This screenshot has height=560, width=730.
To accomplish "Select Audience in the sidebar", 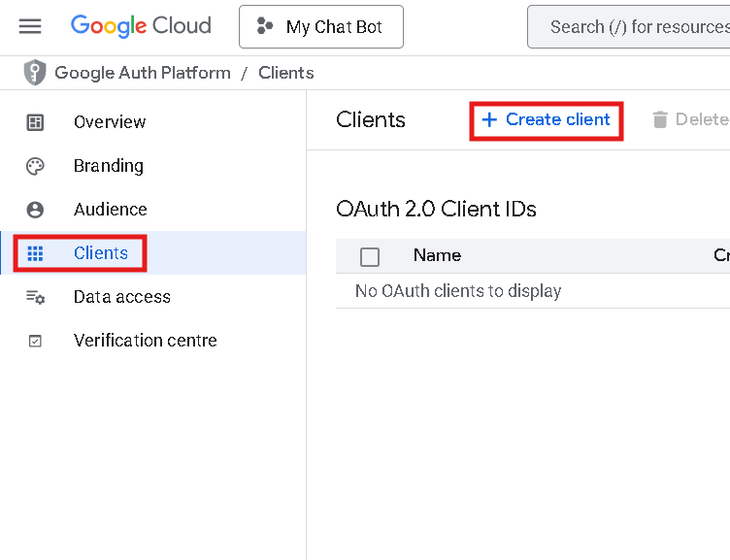I will [111, 210].
